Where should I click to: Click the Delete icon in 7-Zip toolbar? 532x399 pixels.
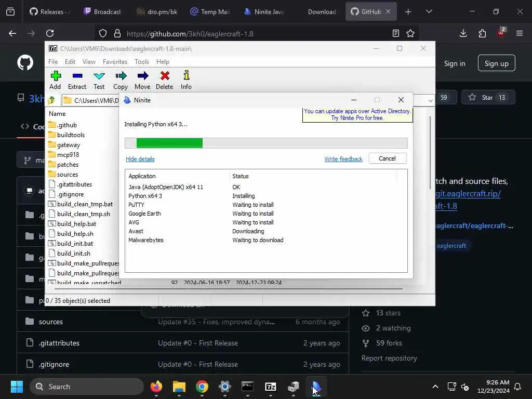[x=165, y=80]
